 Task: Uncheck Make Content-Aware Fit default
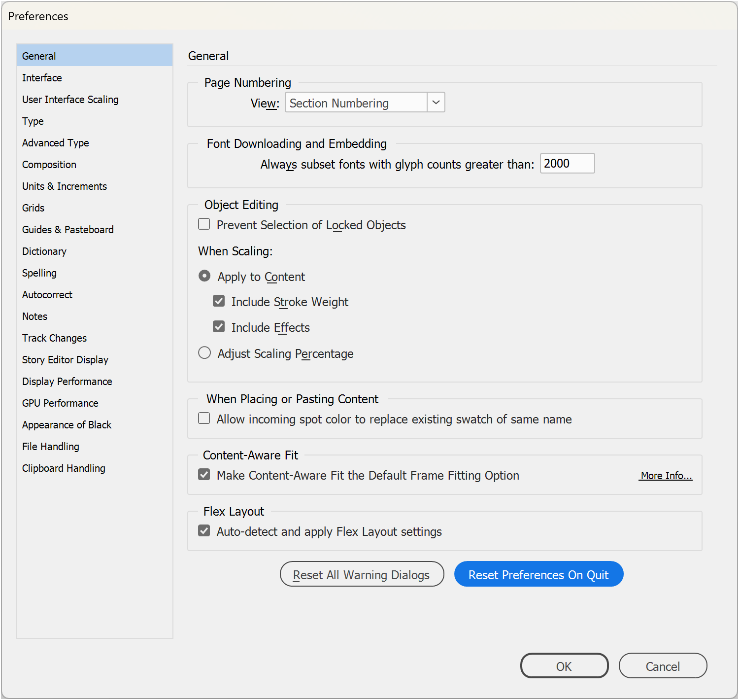(x=204, y=474)
